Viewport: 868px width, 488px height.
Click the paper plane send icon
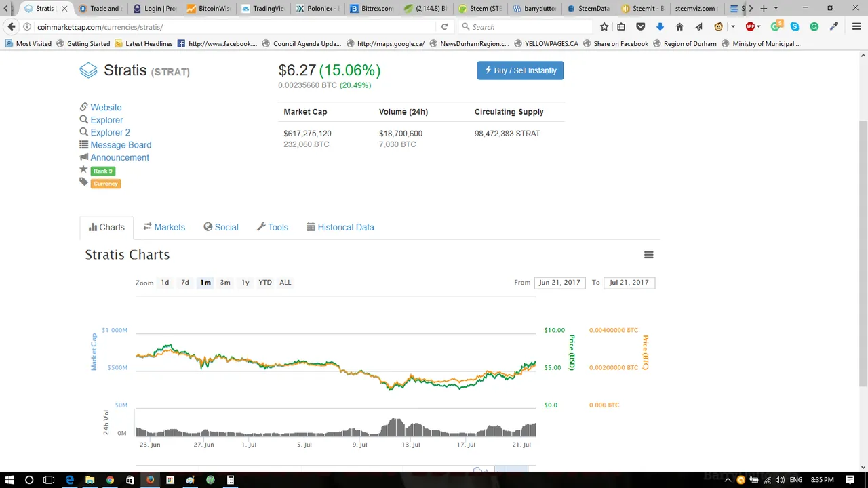pos(698,27)
